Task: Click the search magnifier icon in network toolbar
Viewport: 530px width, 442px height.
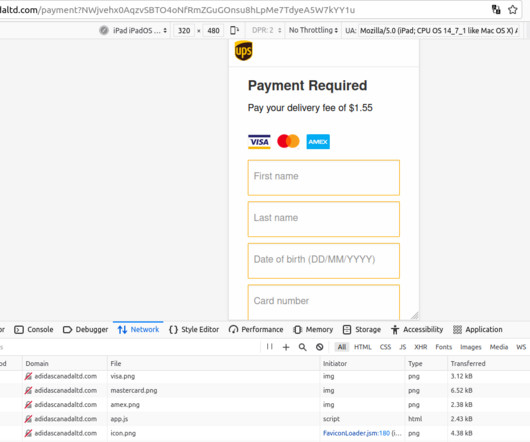Action: click(x=303, y=347)
